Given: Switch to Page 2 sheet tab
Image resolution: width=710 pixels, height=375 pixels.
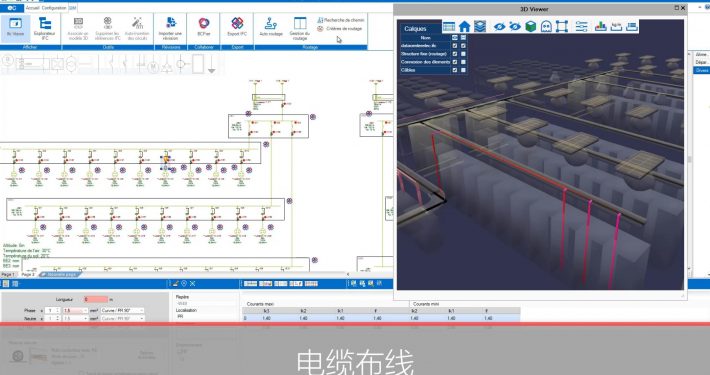Looking at the screenshot, I should click(x=28, y=274).
